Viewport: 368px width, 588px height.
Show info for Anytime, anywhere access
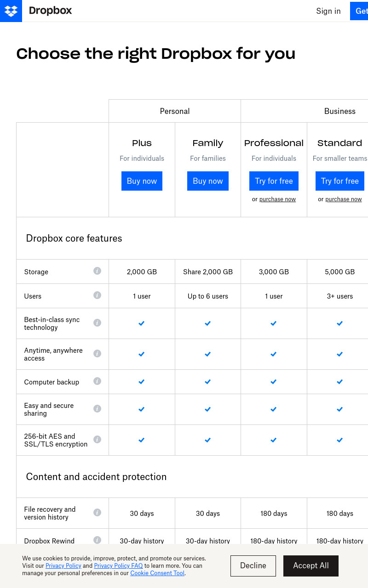click(97, 353)
